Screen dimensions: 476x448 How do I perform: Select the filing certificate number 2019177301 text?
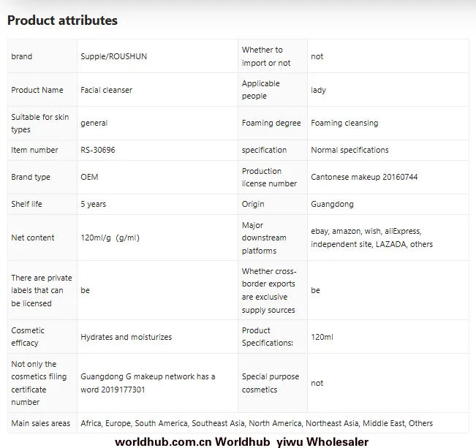point(148,383)
